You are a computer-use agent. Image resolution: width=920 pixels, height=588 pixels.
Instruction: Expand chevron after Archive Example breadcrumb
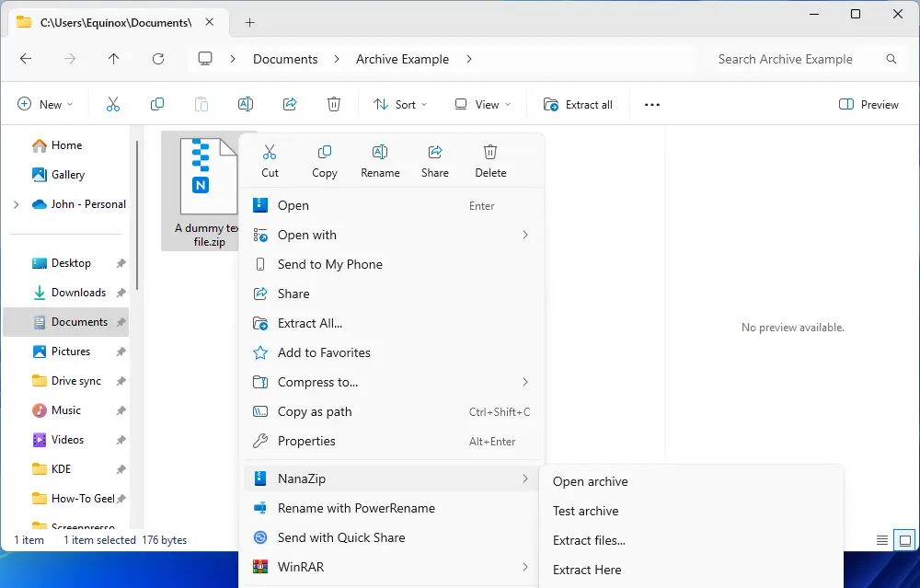(469, 59)
